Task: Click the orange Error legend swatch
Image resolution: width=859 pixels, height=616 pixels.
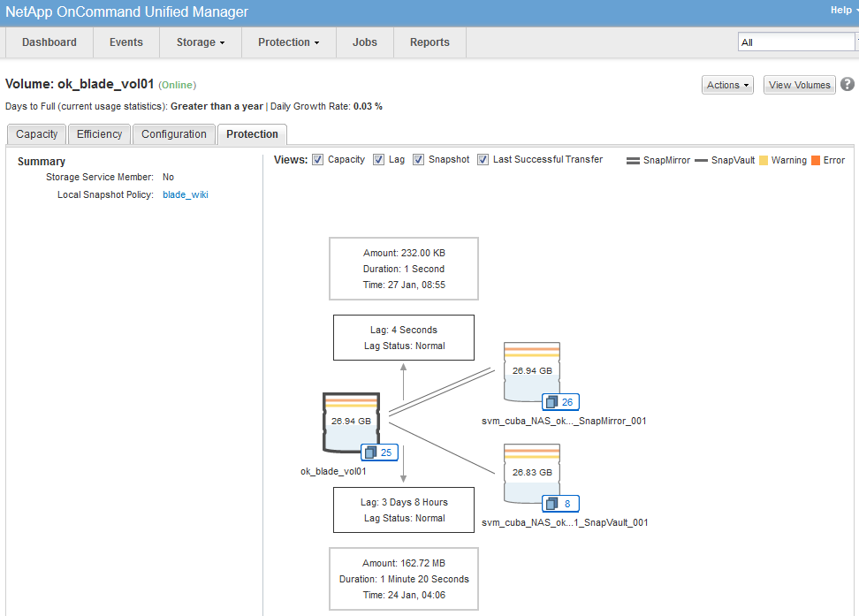Action: [x=815, y=161]
